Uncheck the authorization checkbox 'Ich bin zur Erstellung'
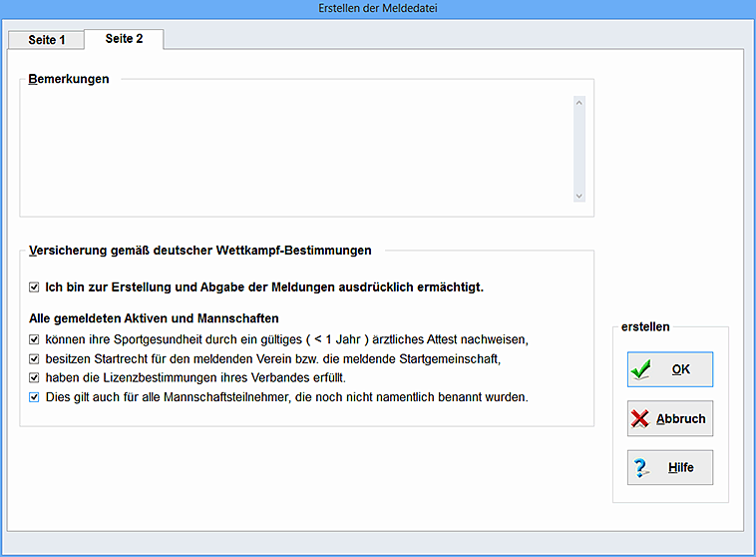The width and height of the screenshot is (756, 557). point(34,287)
